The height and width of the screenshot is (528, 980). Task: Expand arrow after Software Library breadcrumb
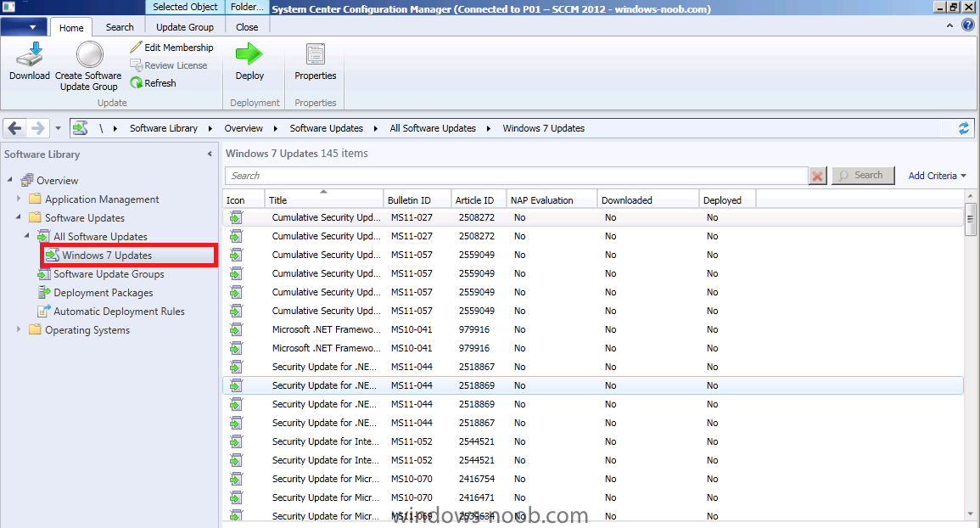pyautogui.click(x=210, y=128)
